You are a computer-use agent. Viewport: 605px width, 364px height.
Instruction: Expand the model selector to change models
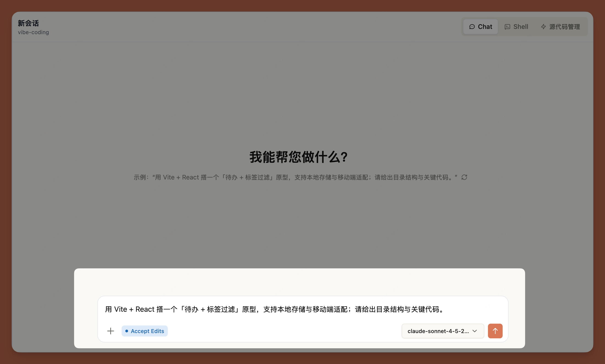pos(443,331)
